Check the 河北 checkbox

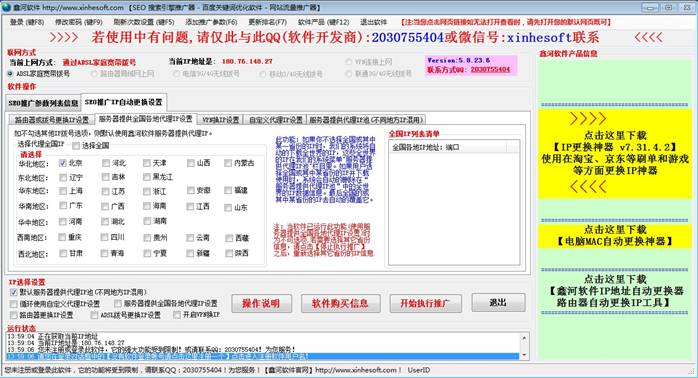106,163
